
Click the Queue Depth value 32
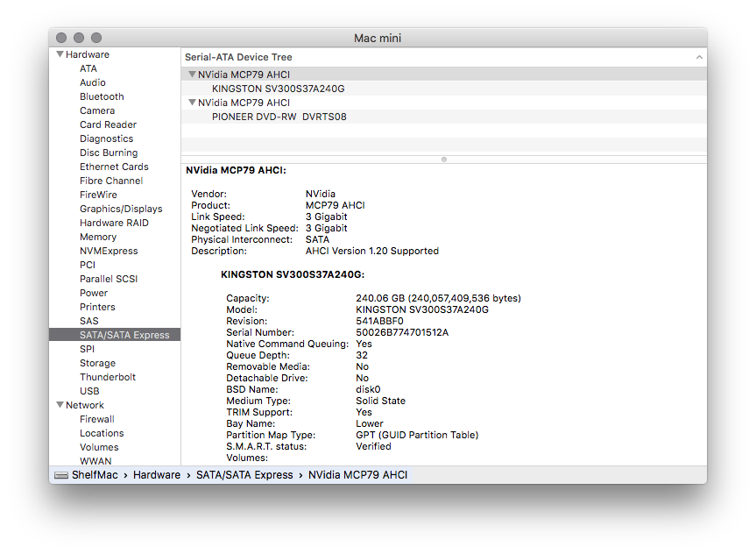tap(362, 355)
